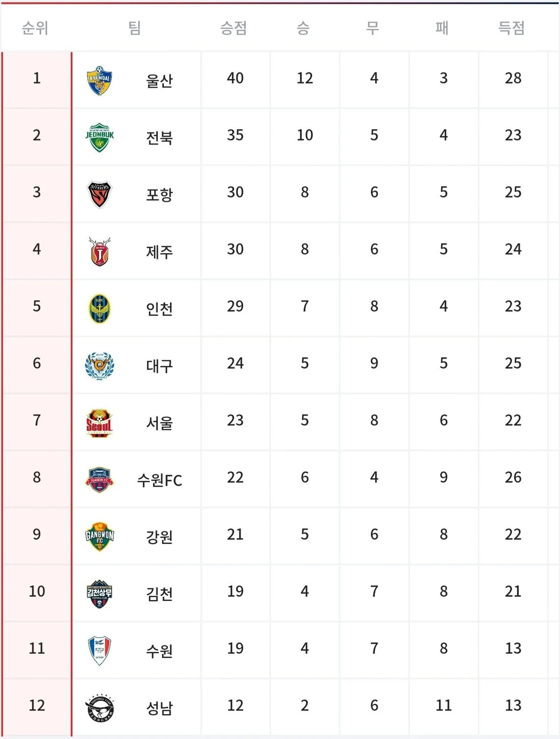Image resolution: width=560 pixels, height=739 pixels.
Task: Click the Jeonbuk team crest icon
Action: [99, 137]
